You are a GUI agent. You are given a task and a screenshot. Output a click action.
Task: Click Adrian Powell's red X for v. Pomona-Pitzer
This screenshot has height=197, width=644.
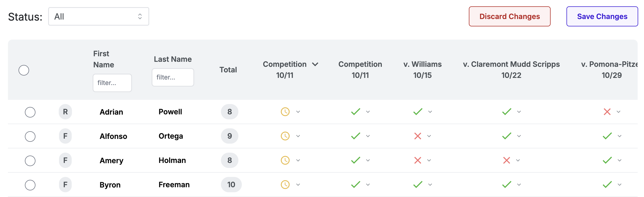[607, 112]
